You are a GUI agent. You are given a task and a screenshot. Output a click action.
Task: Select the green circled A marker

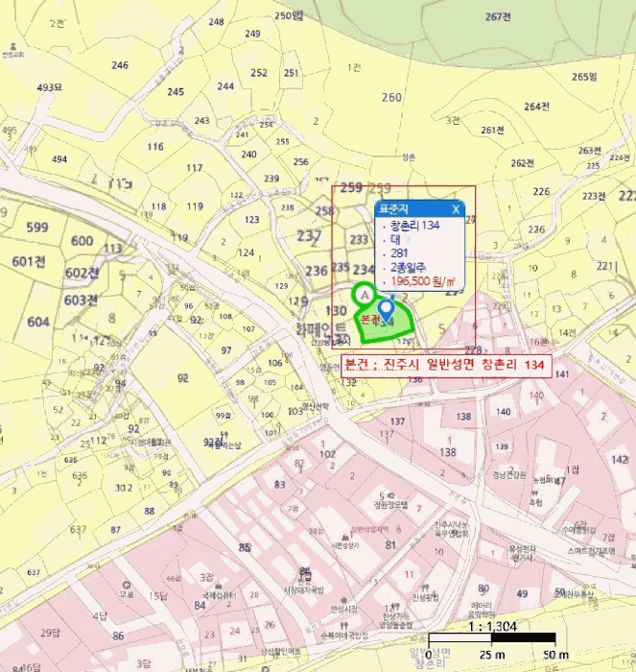364,295
